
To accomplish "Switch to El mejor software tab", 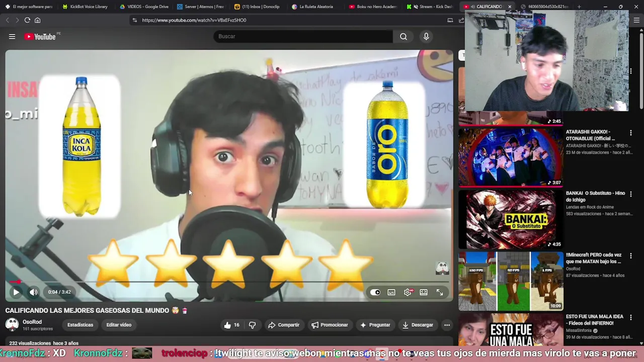I will click(29, 7).
